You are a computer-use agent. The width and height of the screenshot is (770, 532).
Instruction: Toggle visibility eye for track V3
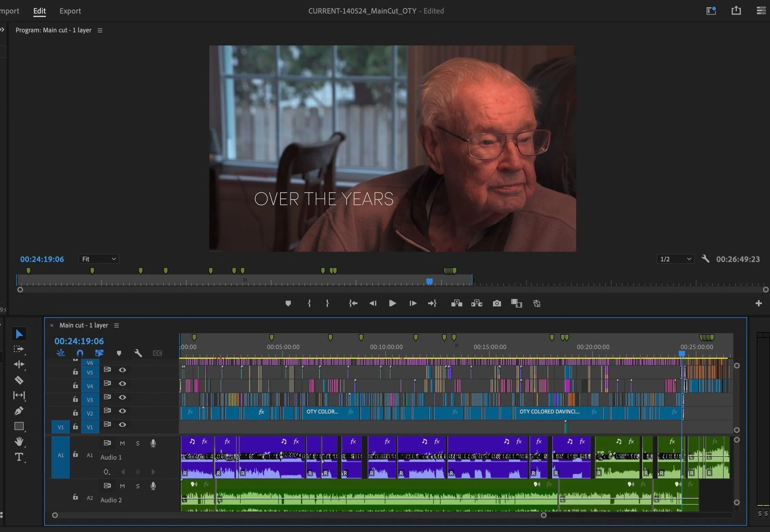pos(122,397)
